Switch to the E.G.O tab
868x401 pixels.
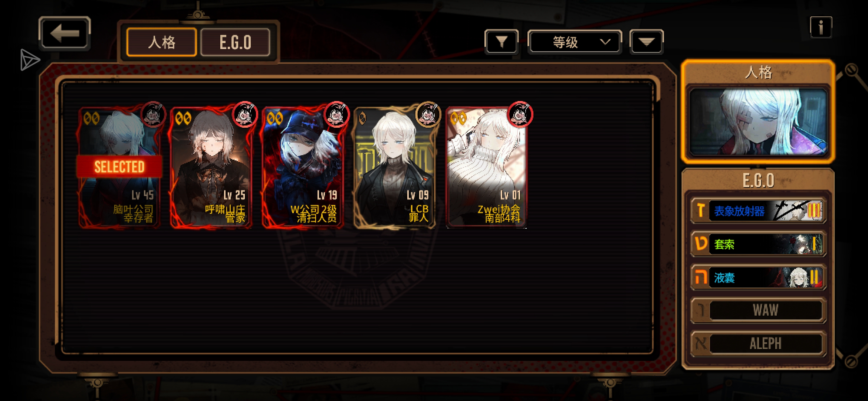point(235,42)
